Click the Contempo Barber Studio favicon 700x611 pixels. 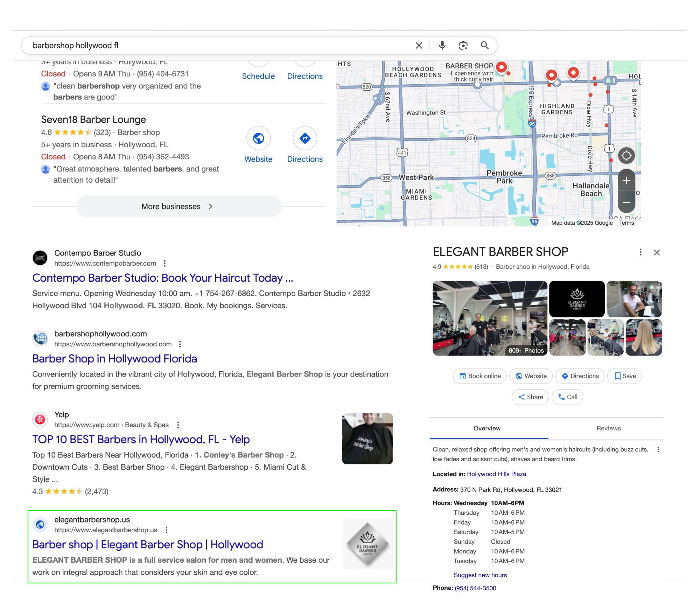[x=40, y=258]
